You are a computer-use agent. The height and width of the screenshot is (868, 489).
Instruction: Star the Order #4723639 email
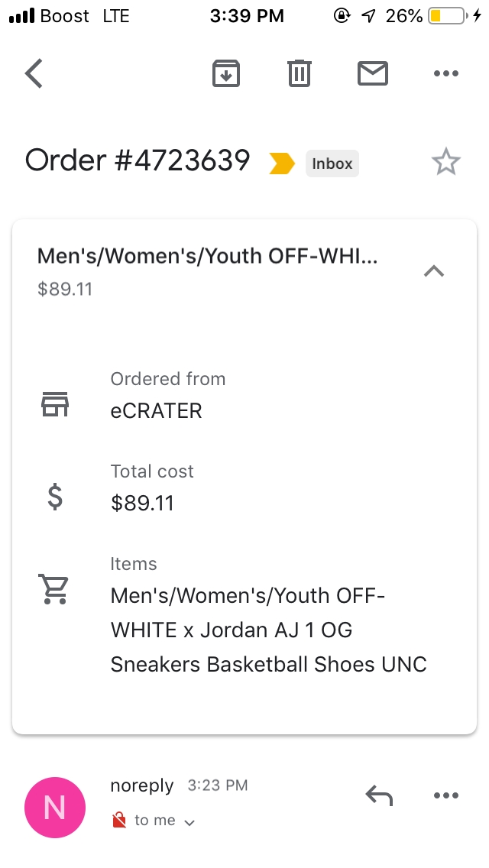[x=445, y=162]
